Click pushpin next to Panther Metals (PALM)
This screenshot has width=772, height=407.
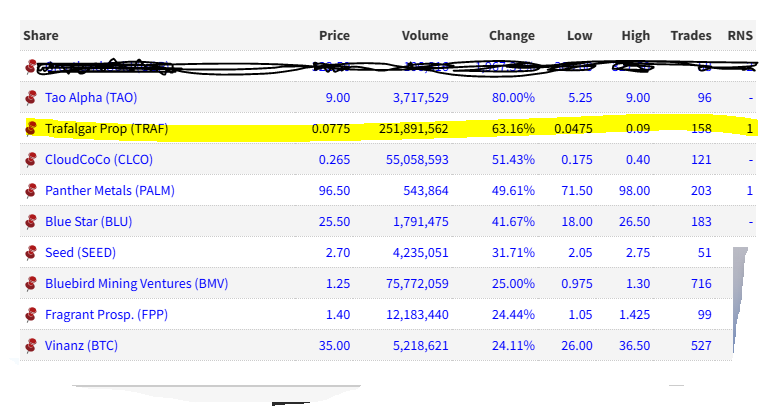tap(31, 190)
